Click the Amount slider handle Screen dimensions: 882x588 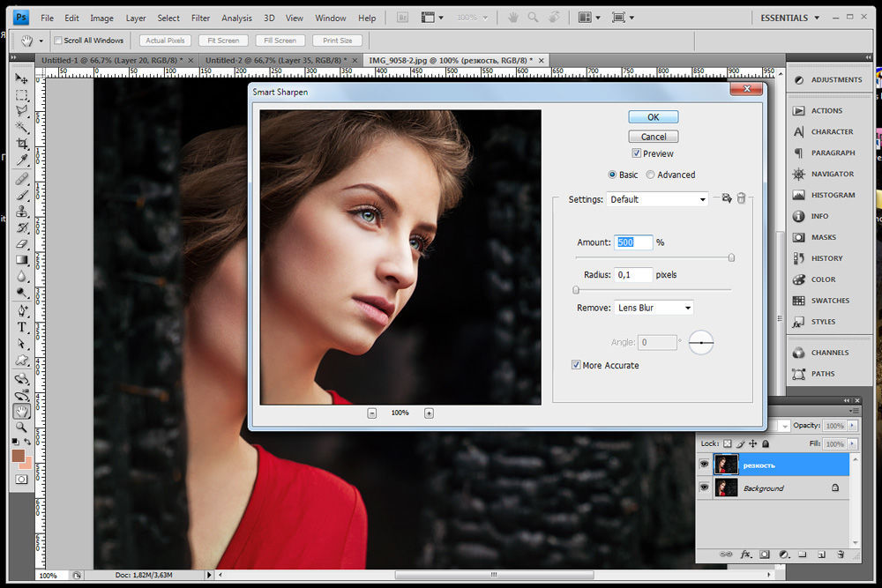(731, 257)
